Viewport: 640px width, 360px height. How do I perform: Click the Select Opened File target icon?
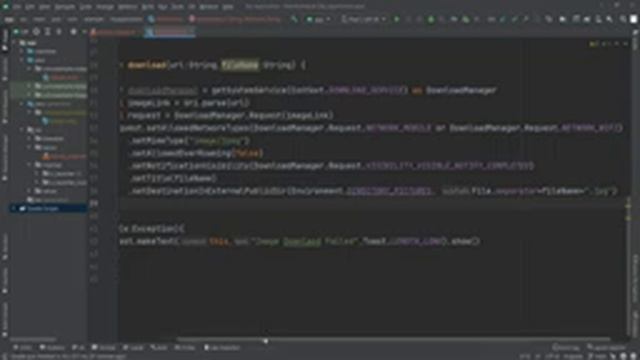(x=36, y=31)
